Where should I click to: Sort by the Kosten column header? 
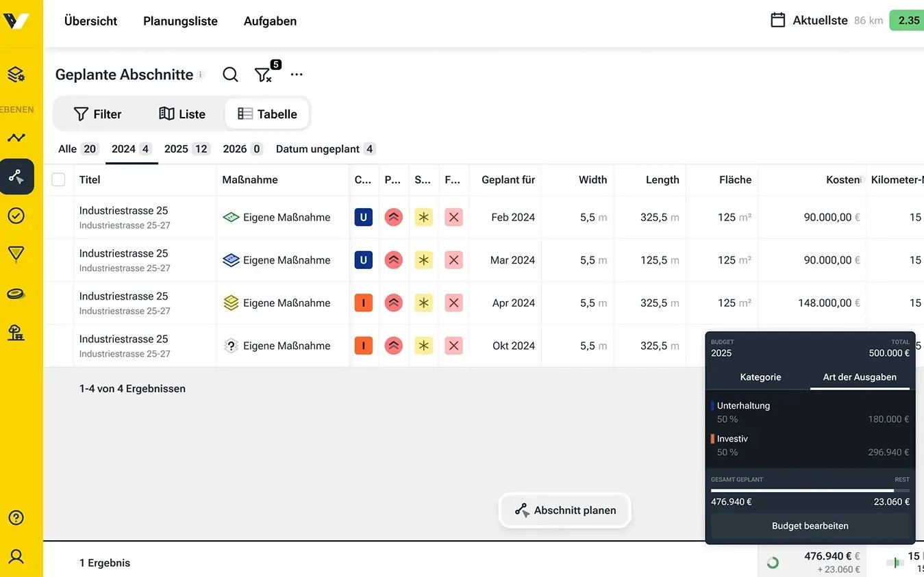point(842,179)
